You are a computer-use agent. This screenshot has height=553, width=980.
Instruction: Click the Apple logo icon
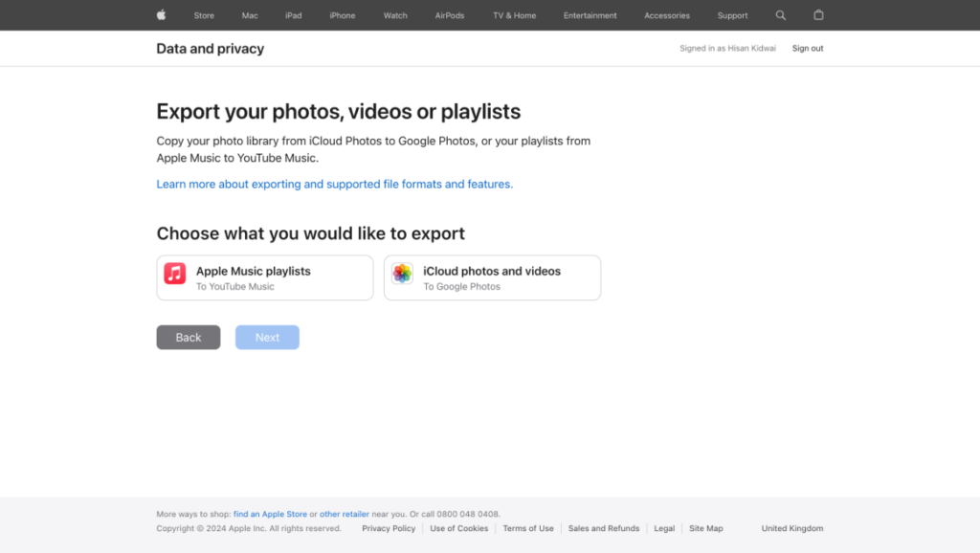point(161,15)
